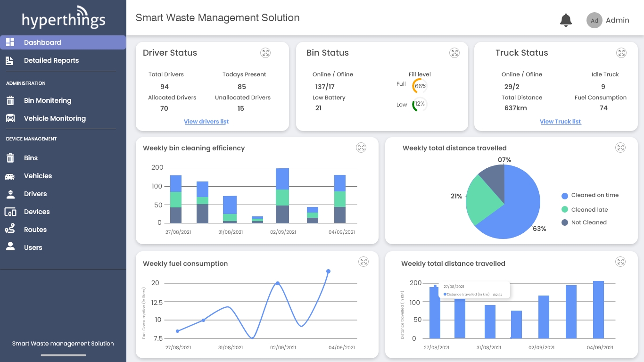Open Dashboard from the sidebar
This screenshot has width=644, height=362.
(42, 42)
